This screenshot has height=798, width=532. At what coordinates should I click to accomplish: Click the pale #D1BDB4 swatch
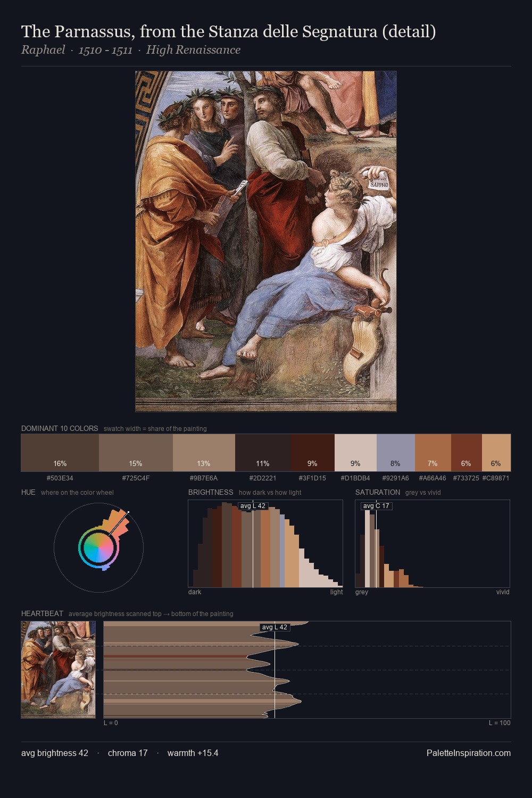coord(355,453)
